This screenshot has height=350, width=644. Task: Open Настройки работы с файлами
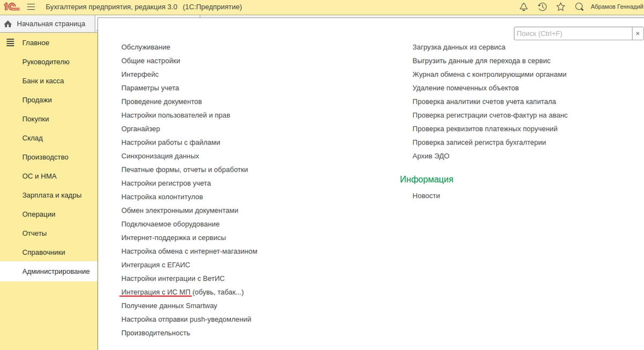[x=171, y=142]
